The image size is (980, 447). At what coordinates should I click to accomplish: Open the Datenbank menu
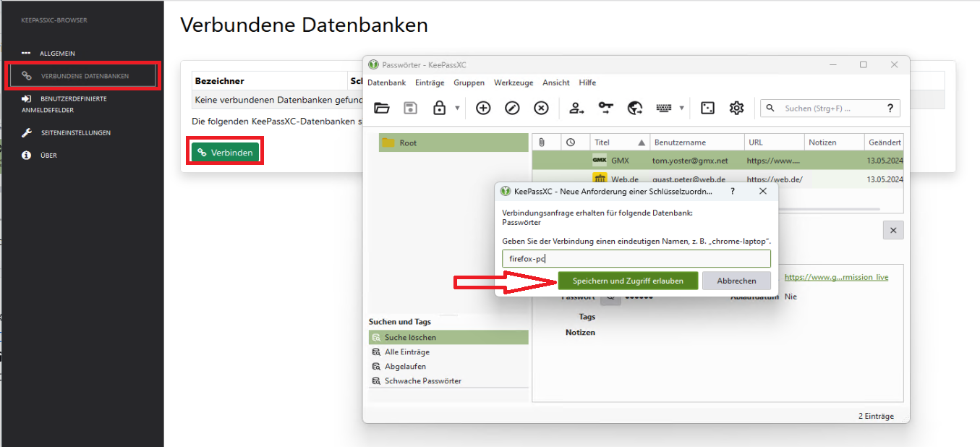click(x=387, y=82)
